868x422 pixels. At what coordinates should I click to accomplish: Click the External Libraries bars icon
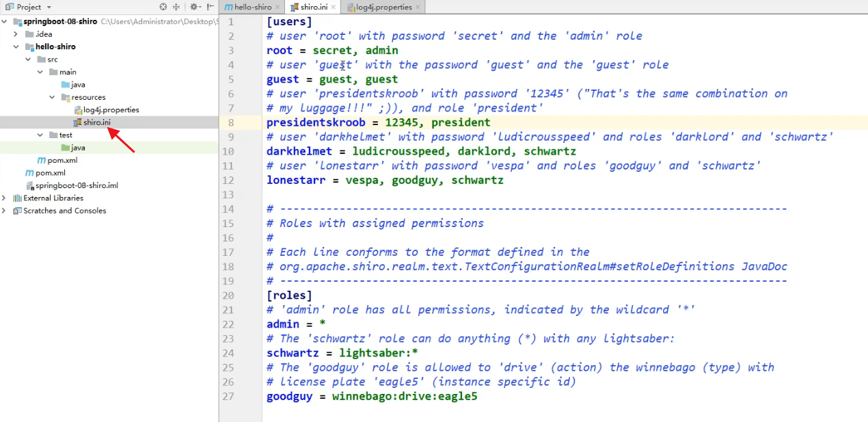[x=17, y=198]
